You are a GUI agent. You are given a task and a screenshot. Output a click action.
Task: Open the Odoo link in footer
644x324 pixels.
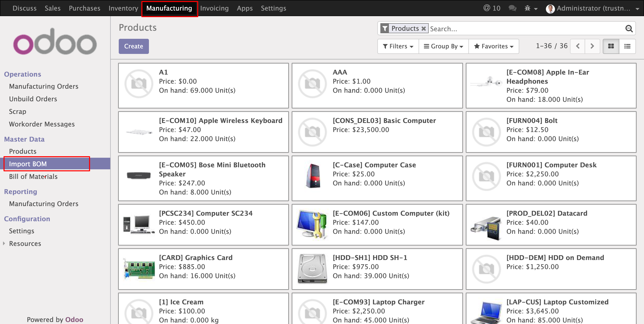(74, 319)
